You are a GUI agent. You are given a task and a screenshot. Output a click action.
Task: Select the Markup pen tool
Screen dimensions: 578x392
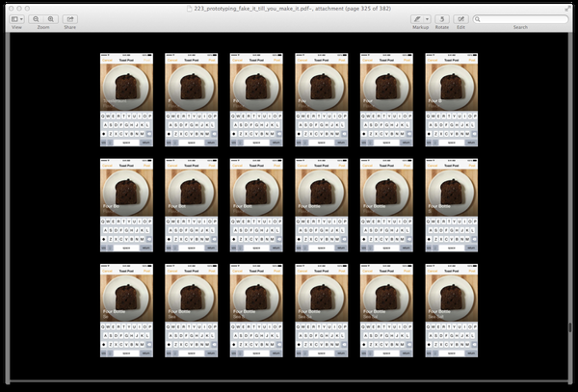(417, 19)
